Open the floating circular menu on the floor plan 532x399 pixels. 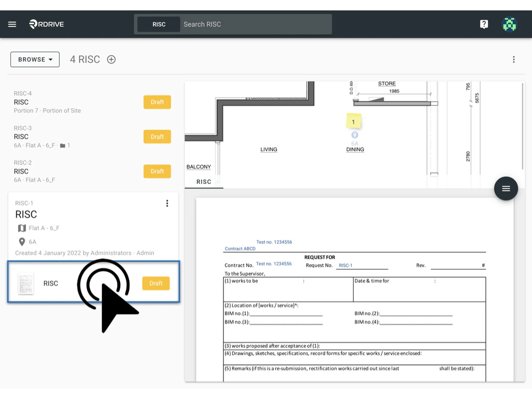(x=506, y=188)
